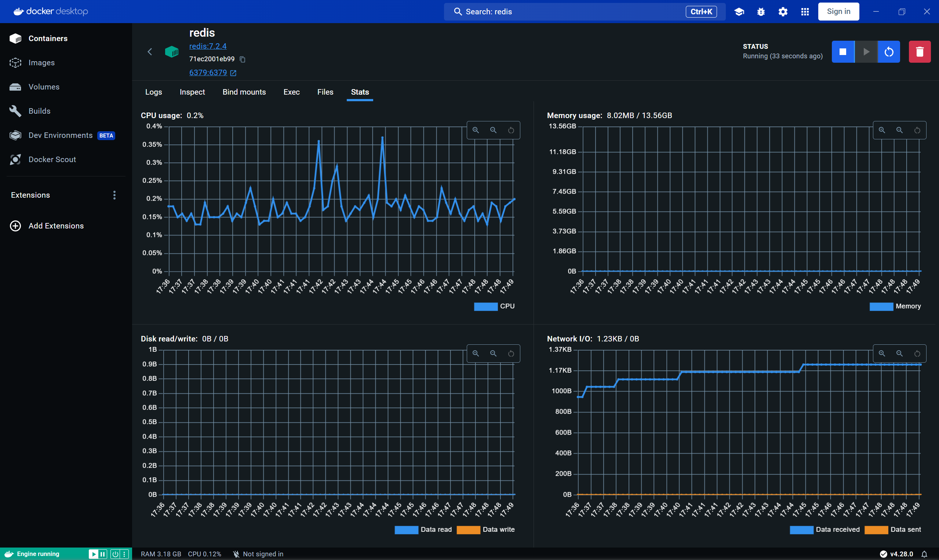Image resolution: width=939 pixels, height=560 pixels.
Task: Pause the Docker engine
Action: click(102, 554)
